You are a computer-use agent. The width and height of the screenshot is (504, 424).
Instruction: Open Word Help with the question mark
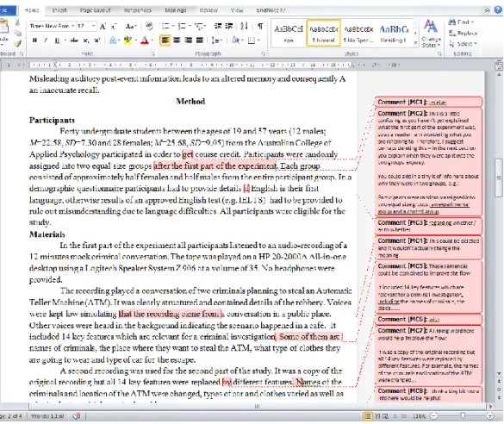coord(498,9)
